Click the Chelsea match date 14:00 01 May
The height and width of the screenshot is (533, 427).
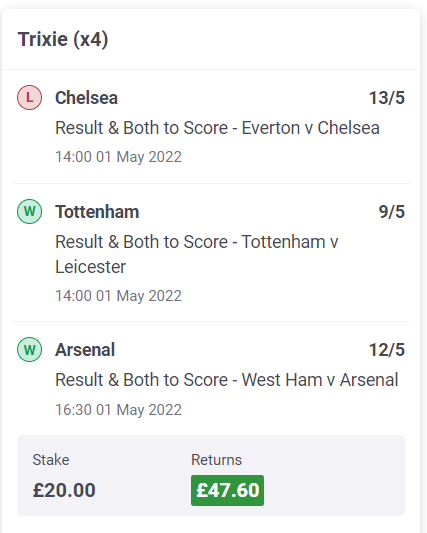tap(119, 157)
